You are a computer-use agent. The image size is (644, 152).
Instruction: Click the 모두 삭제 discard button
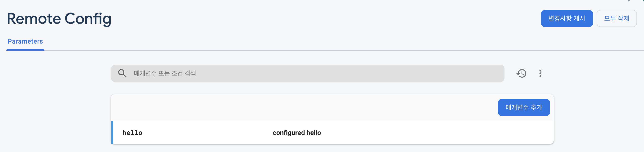(x=616, y=18)
